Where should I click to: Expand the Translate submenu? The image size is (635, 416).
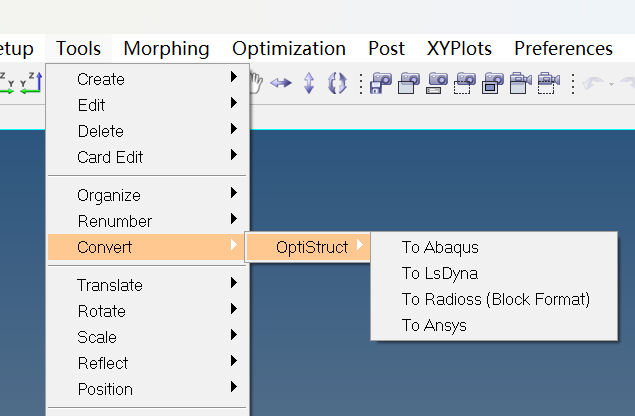click(x=148, y=285)
